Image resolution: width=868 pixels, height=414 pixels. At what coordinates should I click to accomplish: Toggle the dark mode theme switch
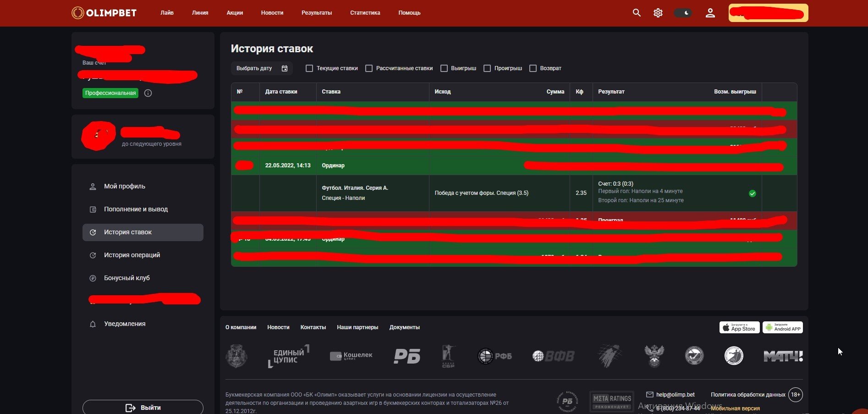(682, 13)
